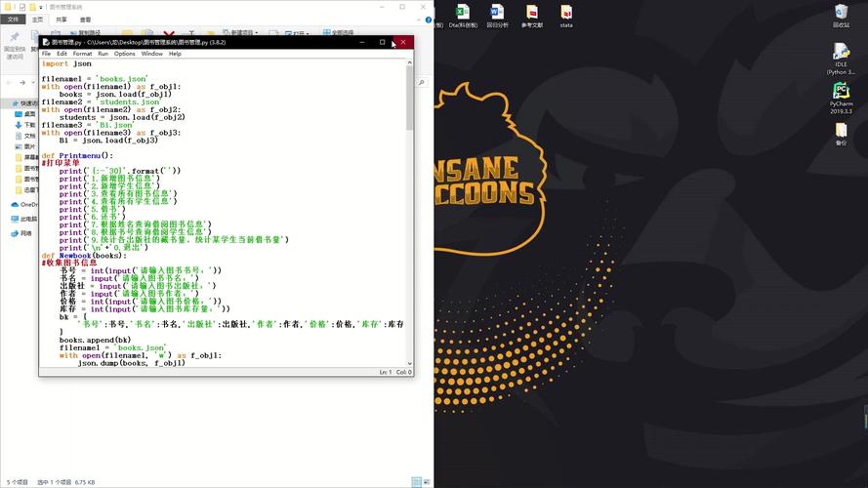Click the 'def Newbook(books):' line
This screenshot has height=488, width=868.
(84, 256)
